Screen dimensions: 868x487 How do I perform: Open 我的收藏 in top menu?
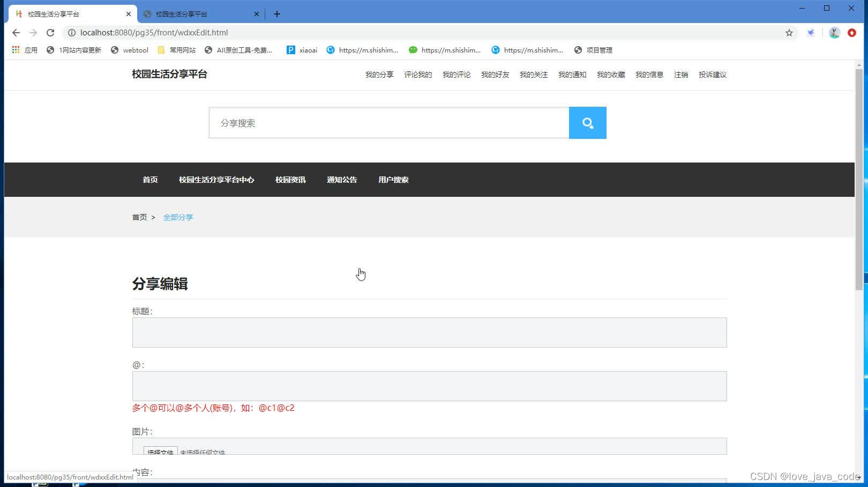[611, 75]
